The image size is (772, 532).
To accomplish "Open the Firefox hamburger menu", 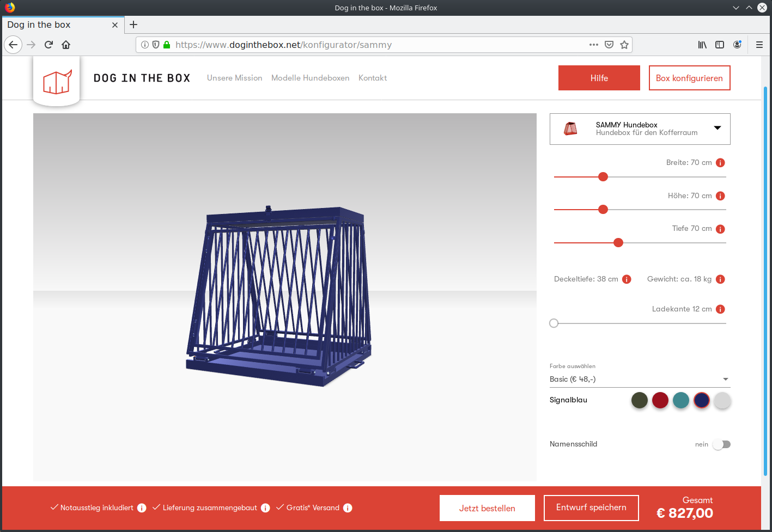I will coord(759,45).
